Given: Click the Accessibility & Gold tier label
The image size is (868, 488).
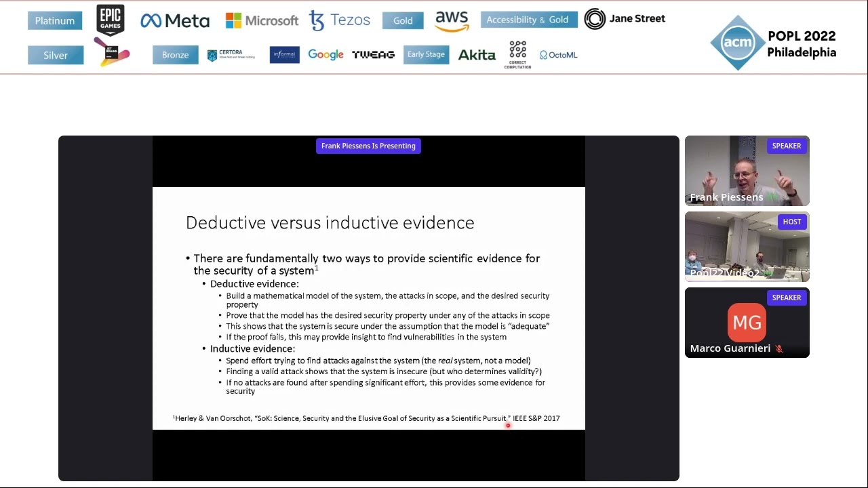Looking at the screenshot, I should pyautogui.click(x=528, y=20).
